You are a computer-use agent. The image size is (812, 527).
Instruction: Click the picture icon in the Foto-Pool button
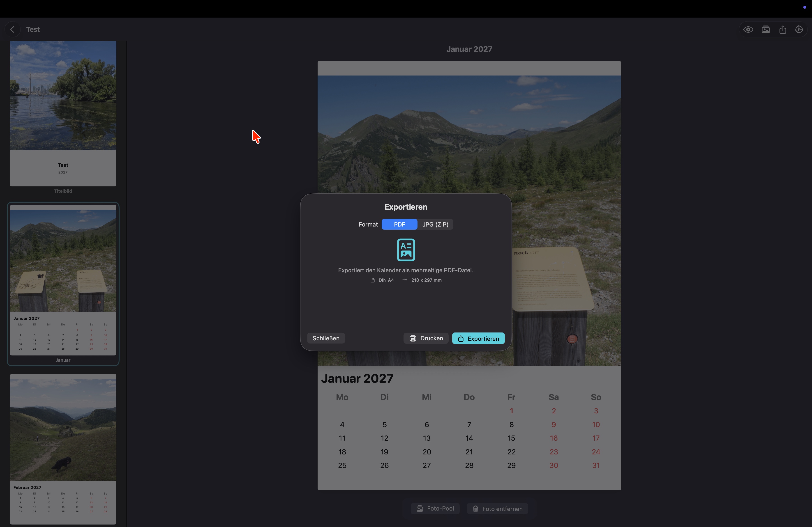(420, 508)
